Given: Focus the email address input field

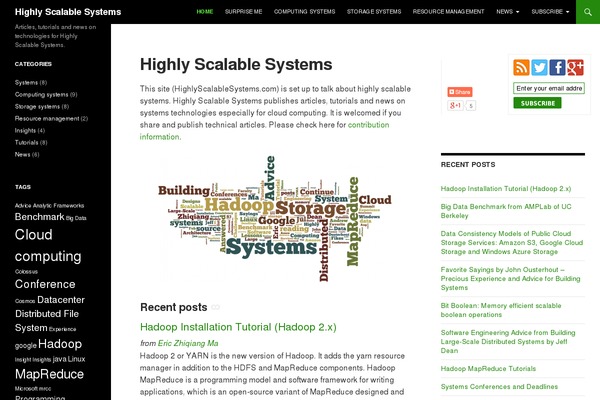Looking at the screenshot, I should point(549,88).
